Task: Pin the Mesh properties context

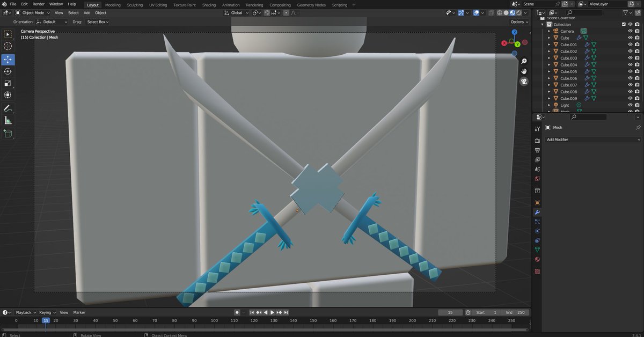Action: point(638,128)
